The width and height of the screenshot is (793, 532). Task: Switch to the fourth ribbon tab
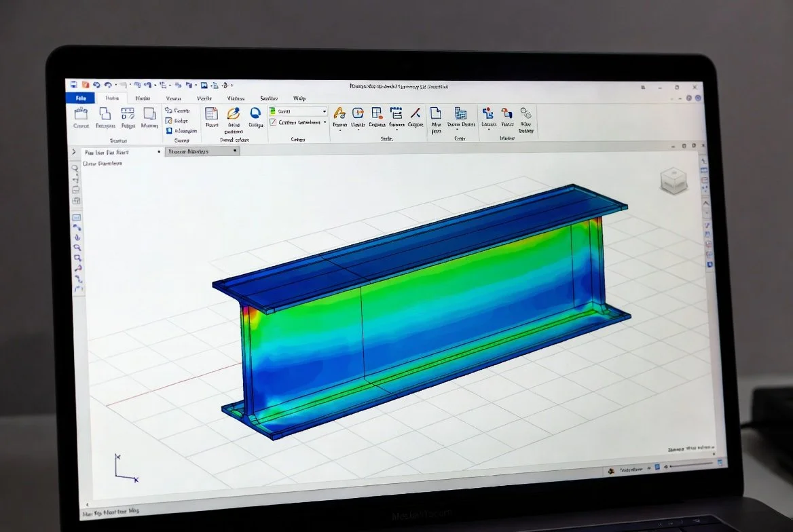pyautogui.click(x=174, y=98)
